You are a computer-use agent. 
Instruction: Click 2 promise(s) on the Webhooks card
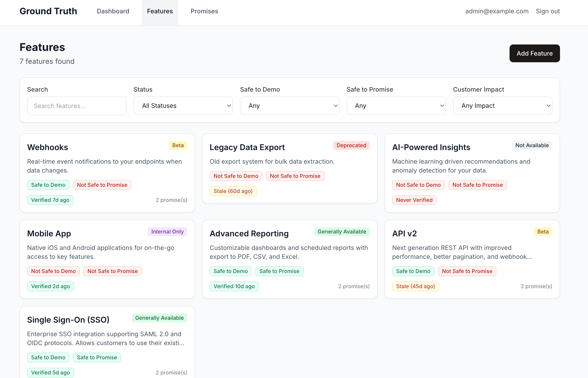pyautogui.click(x=172, y=200)
